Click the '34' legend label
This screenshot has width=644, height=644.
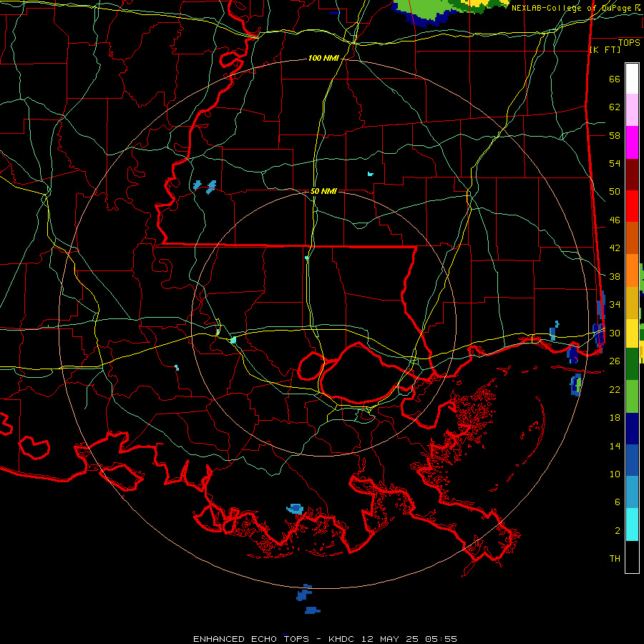coord(615,305)
